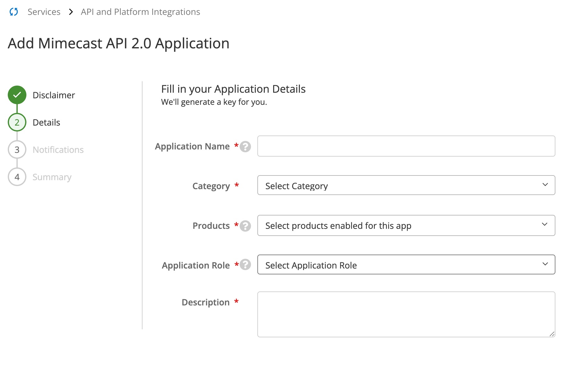Go to API and Platform Integrations breadcrumb
The width and height of the screenshot is (588, 373).
(140, 12)
